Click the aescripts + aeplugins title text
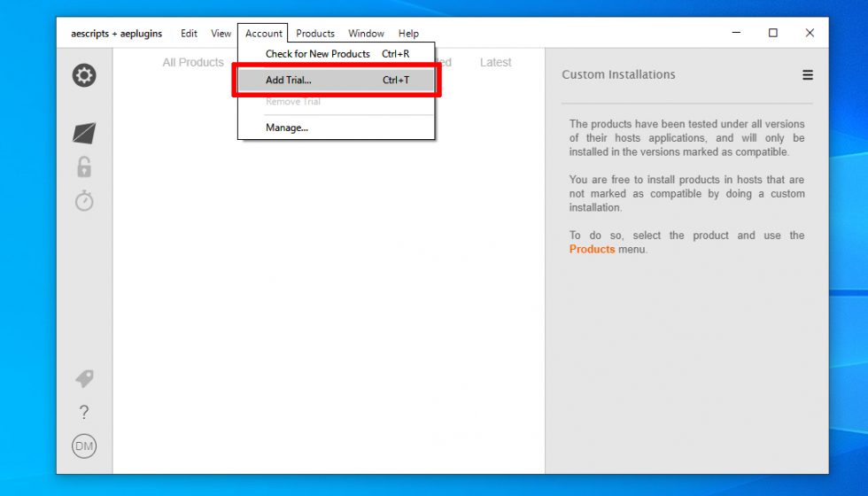The image size is (868, 496). (116, 34)
